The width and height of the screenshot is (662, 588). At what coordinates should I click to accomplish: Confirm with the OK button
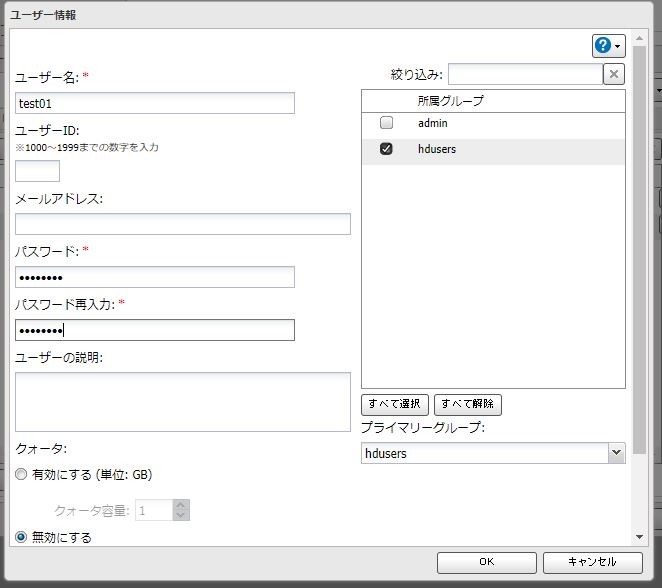coord(486,562)
